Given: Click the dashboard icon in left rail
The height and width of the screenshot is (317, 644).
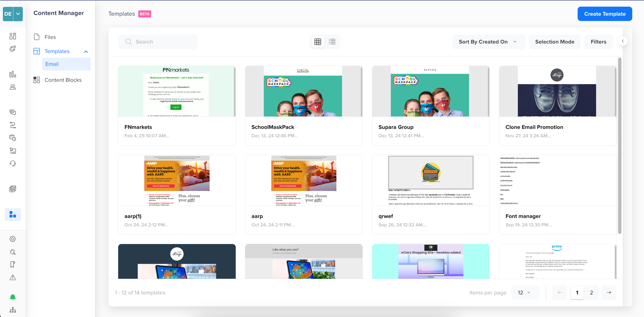Looking at the screenshot, I should pyautogui.click(x=12, y=36).
